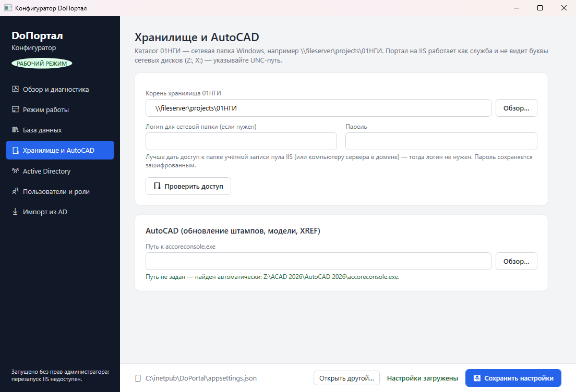Click the РАБОЧИЙ РЕЖИМ badge
This screenshot has height=392, width=576.
coord(42,64)
